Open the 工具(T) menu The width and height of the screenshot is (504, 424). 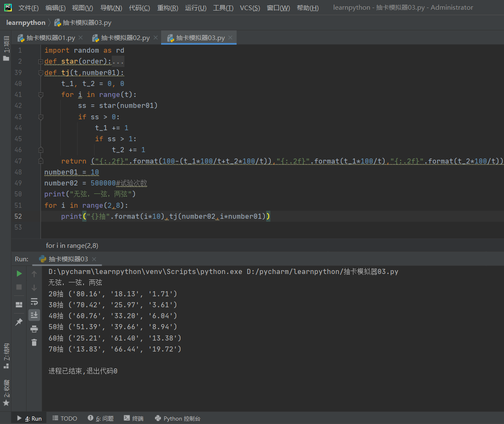click(223, 8)
